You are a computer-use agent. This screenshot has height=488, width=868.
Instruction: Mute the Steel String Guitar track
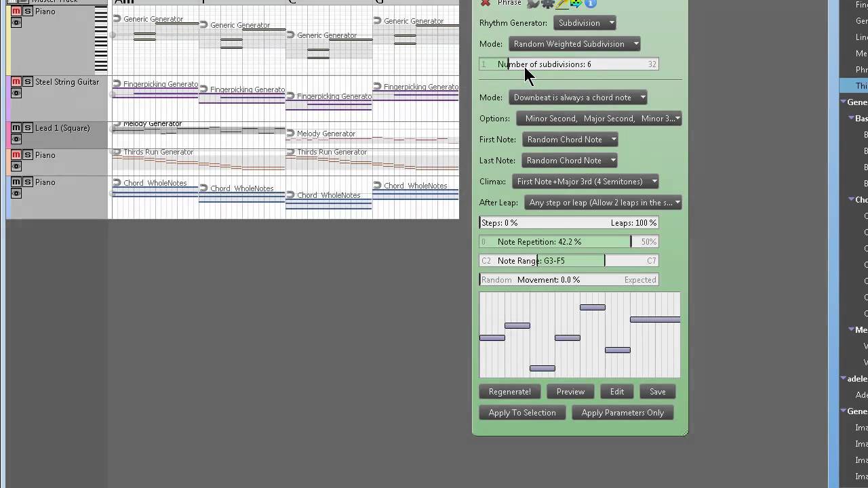pos(16,82)
